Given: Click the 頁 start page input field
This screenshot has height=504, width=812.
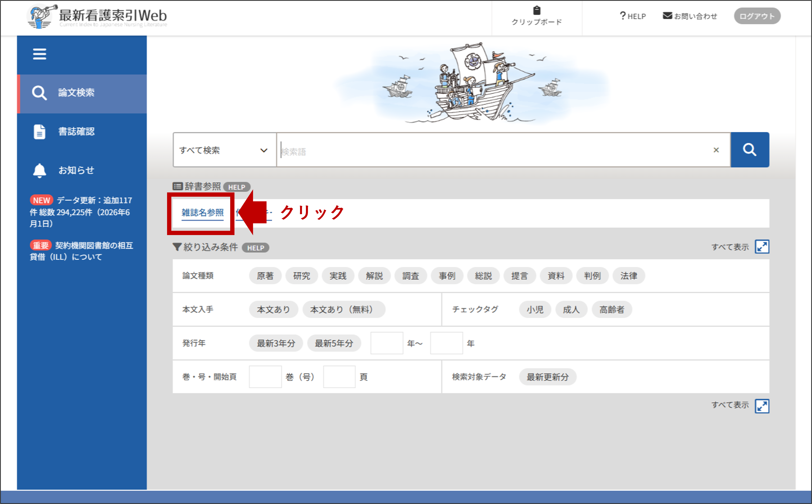Looking at the screenshot, I should pyautogui.click(x=339, y=377).
